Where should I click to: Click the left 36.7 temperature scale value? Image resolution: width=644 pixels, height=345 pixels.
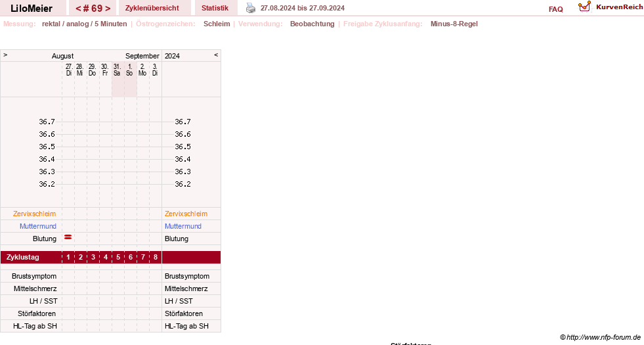tap(47, 122)
